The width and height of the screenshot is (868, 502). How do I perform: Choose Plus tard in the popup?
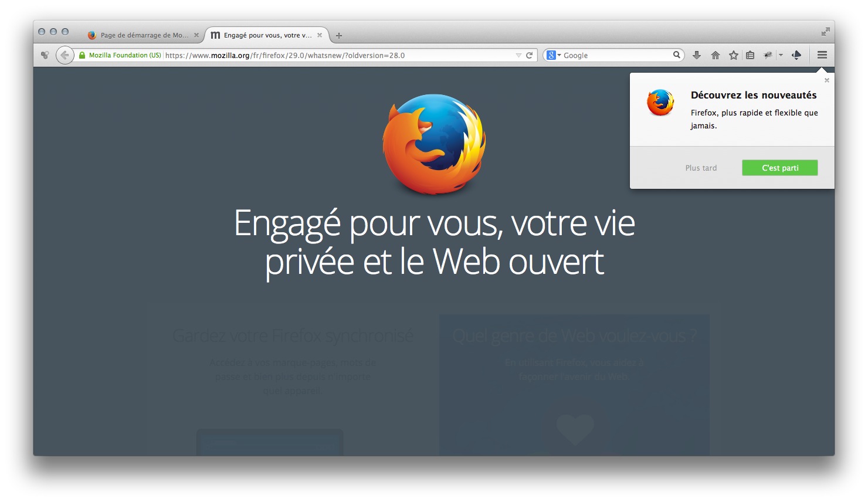701,168
